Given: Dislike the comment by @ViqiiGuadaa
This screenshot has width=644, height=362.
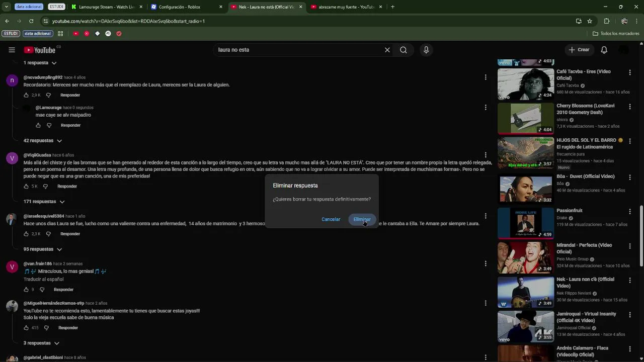Looking at the screenshot, I should (x=45, y=187).
